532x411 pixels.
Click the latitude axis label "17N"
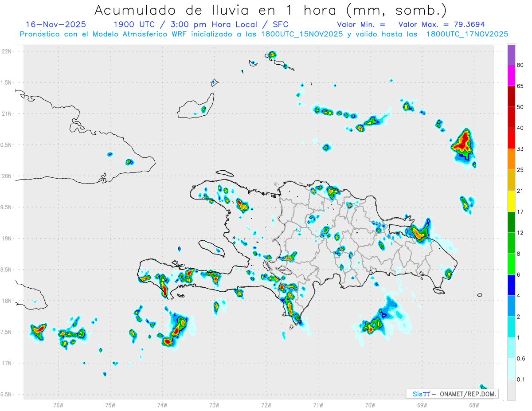point(7,363)
